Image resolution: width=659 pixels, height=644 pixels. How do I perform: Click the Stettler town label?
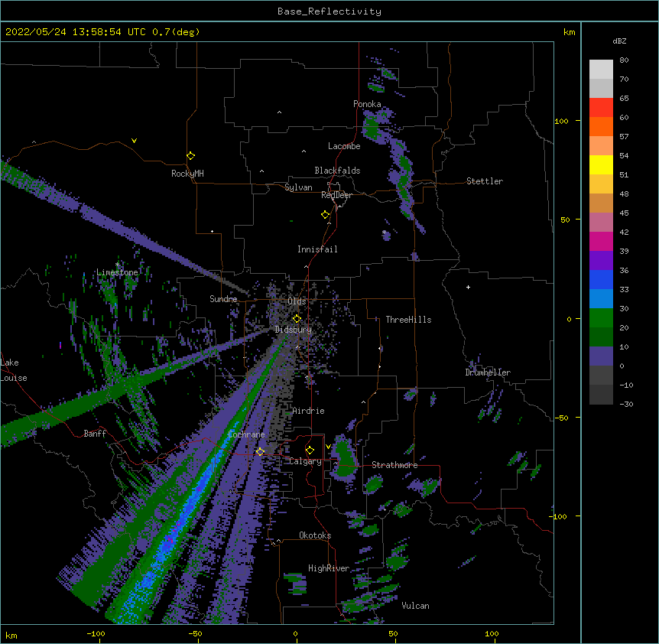[485, 181]
